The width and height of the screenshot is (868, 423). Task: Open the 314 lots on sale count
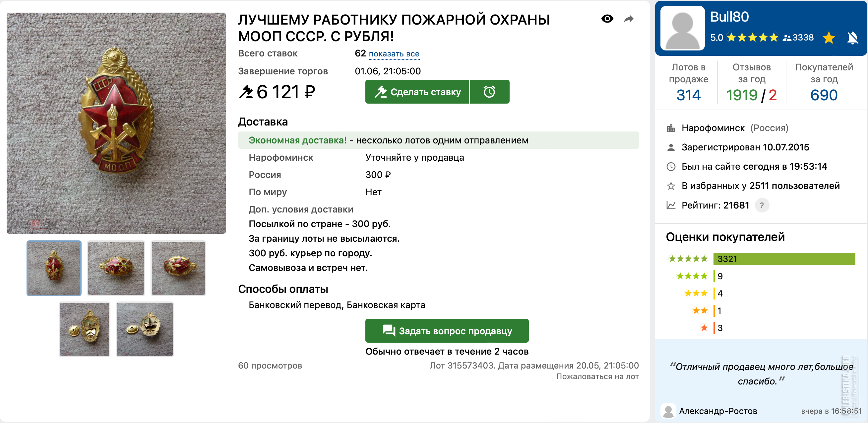click(688, 95)
